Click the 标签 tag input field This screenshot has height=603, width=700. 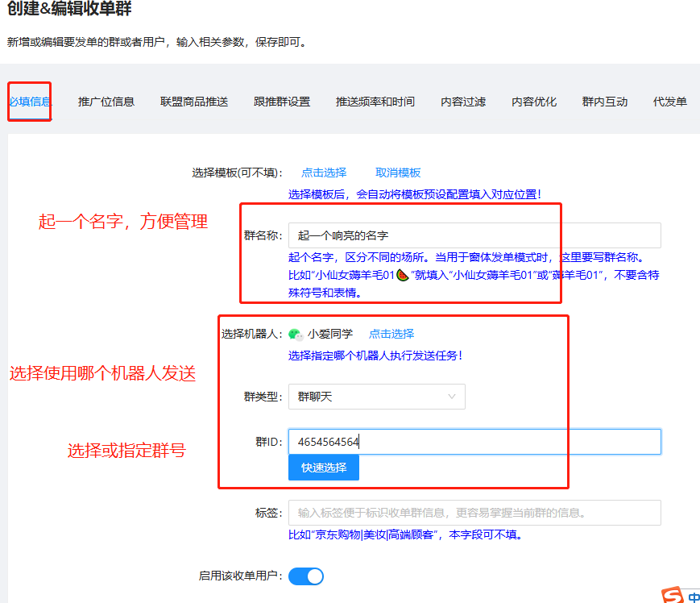click(x=474, y=513)
